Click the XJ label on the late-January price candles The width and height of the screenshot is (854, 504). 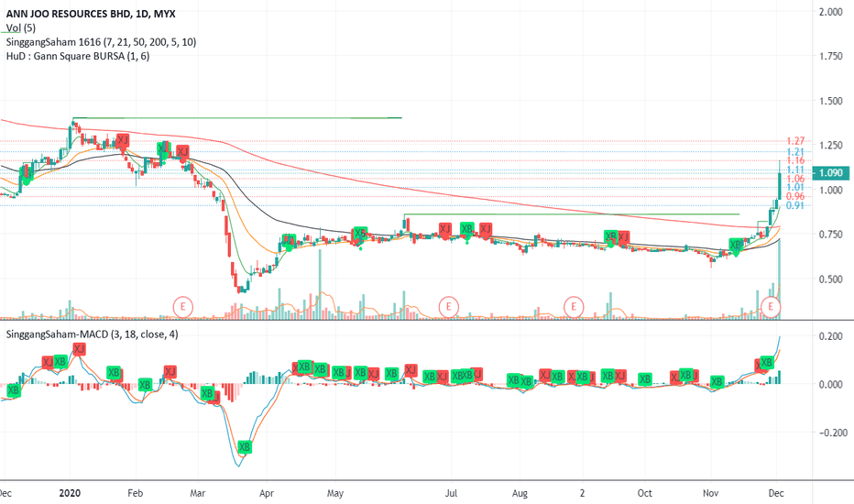pos(123,140)
